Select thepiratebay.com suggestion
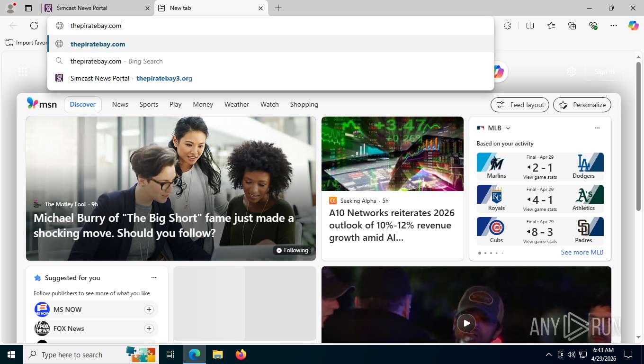Image resolution: width=644 pixels, height=364 pixels. pos(270,44)
